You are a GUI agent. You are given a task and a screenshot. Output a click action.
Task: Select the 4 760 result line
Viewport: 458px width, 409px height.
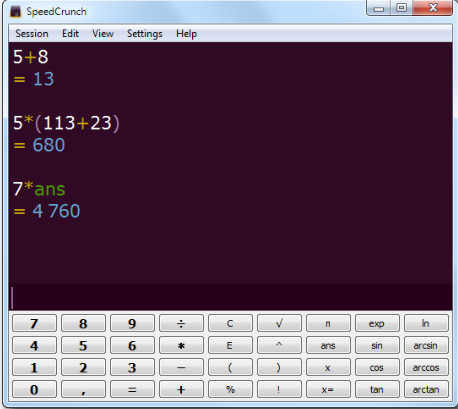[47, 211]
